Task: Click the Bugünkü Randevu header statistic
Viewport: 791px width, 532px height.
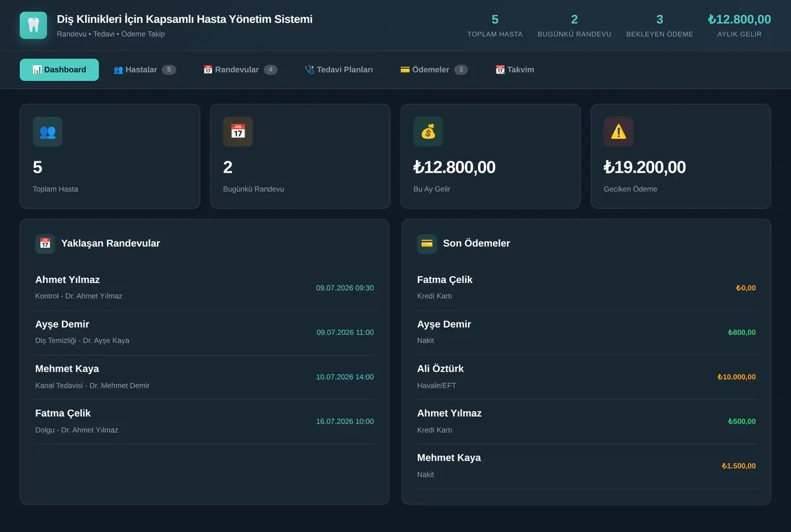Action: pos(574,26)
